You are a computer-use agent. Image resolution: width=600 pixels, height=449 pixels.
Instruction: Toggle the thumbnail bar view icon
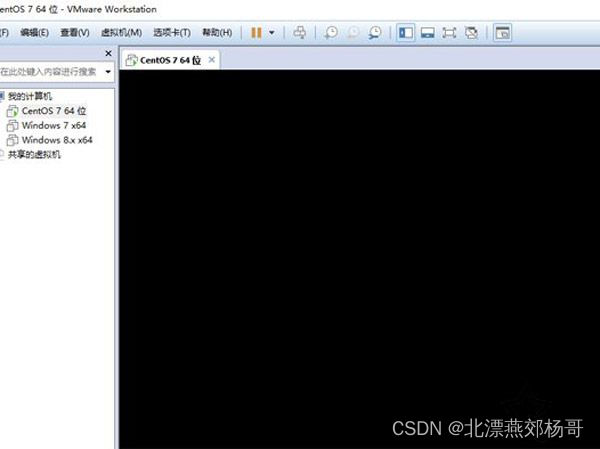point(427,33)
